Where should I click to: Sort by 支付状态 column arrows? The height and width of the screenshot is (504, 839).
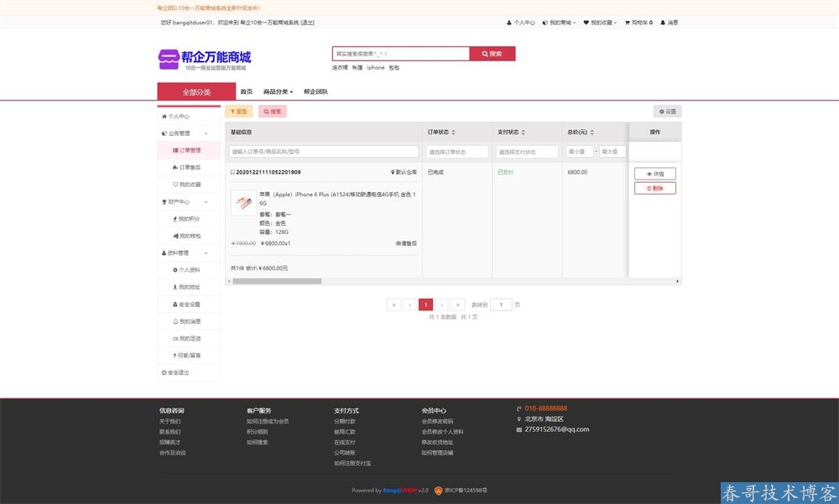(x=524, y=132)
